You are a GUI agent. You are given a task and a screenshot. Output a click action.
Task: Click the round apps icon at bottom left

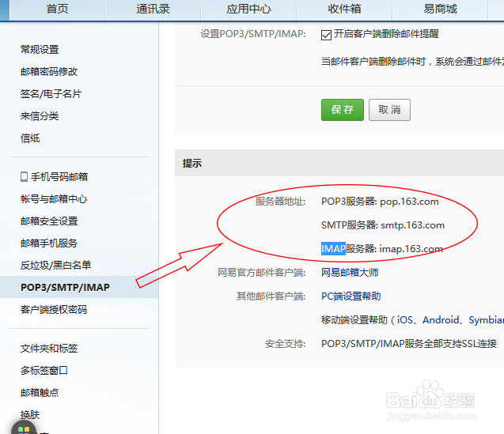[24, 428]
